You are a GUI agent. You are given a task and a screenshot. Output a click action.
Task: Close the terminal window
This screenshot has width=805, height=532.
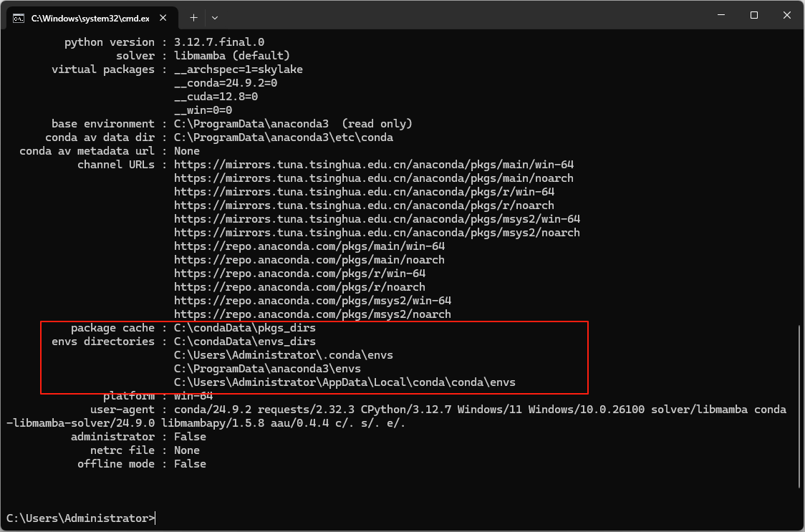click(x=787, y=16)
